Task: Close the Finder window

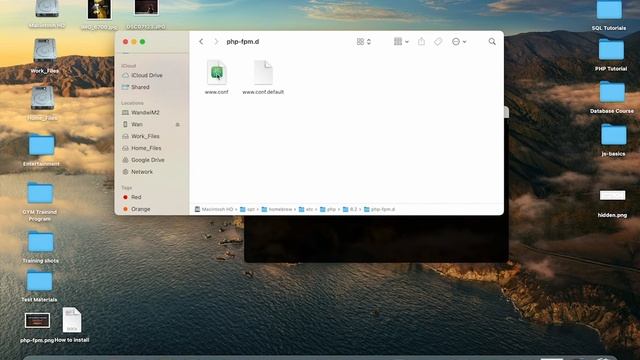Action: [x=125, y=42]
